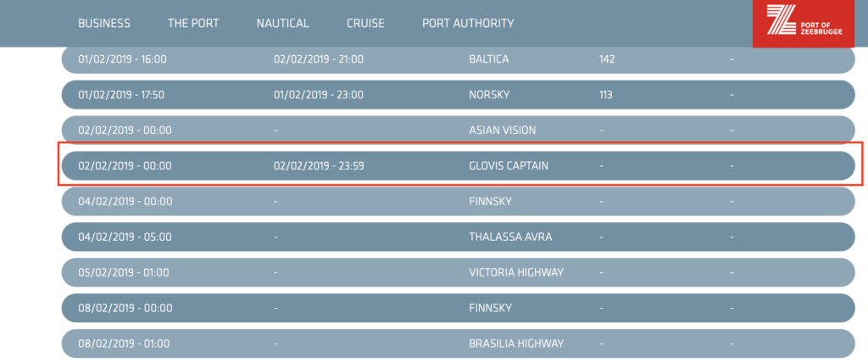Click the value 142 in BALTICA row
This screenshot has height=363, width=868.
tap(607, 59)
